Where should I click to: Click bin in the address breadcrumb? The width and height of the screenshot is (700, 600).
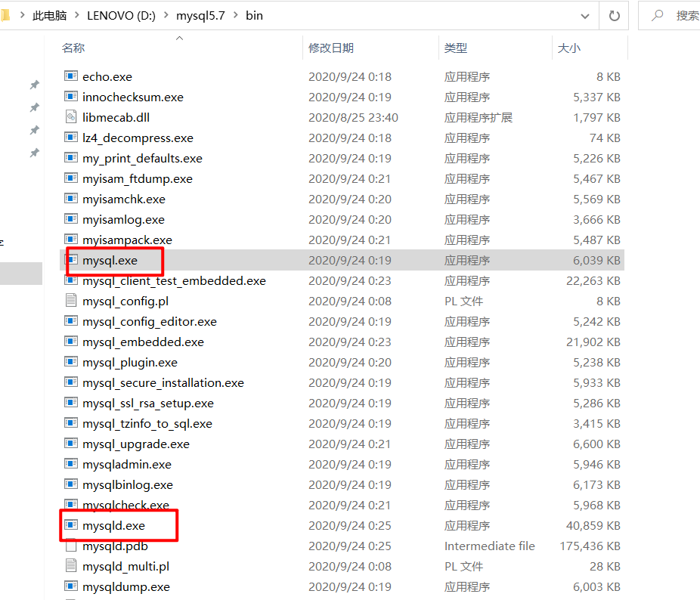[254, 16]
